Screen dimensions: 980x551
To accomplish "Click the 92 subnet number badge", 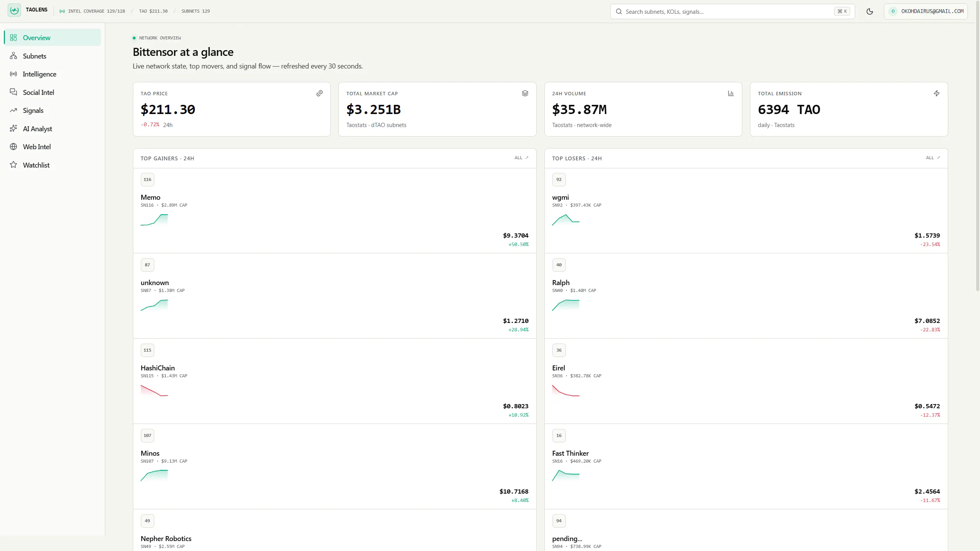I will (x=559, y=179).
